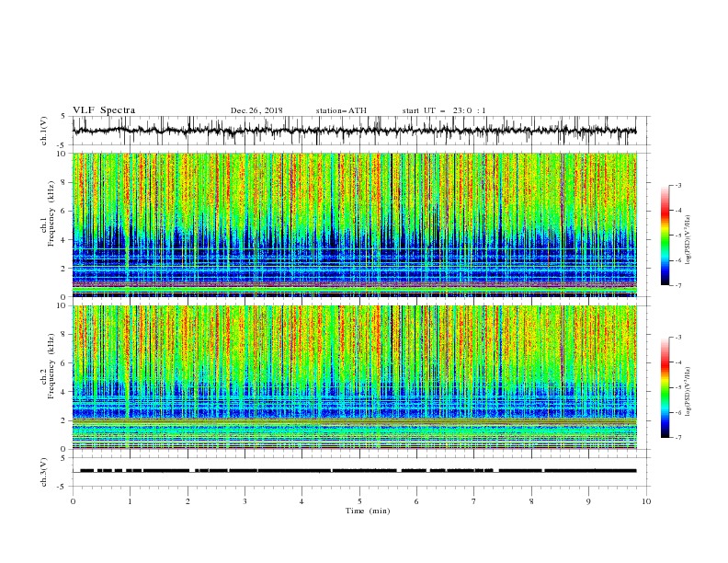
Task: Click the ch.2 color bar "log(PSD)(V²/Hz)" label
Action: (x=688, y=392)
